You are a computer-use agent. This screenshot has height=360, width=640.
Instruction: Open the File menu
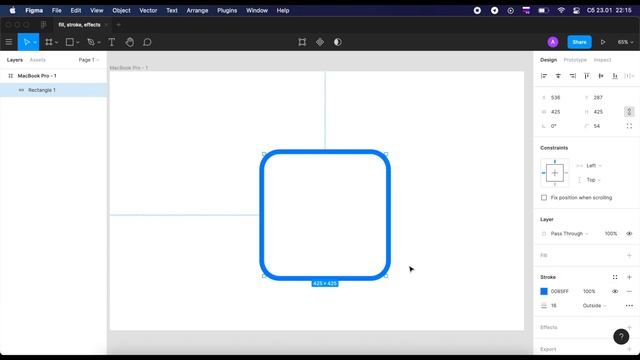pyautogui.click(x=56, y=11)
